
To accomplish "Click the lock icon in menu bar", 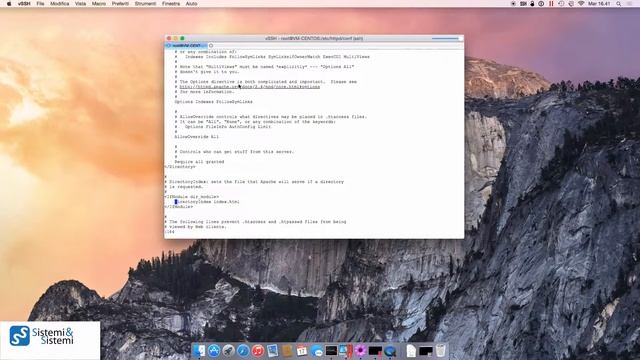I will click(x=532, y=4).
